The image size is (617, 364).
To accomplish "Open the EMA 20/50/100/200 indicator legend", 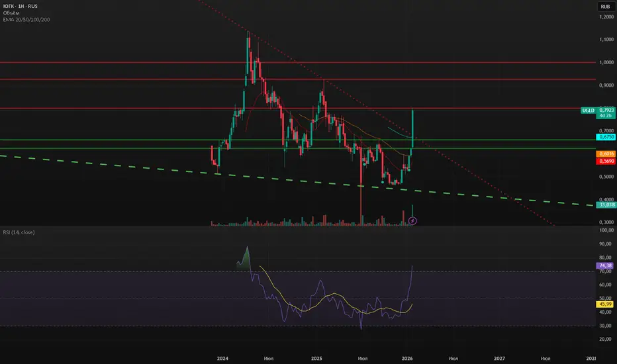I will 26,20.
